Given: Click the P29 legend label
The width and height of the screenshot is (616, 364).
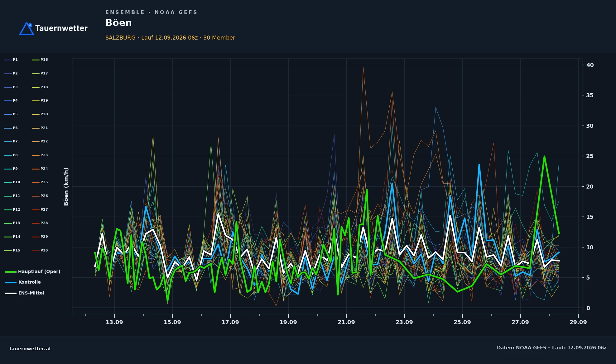Looking at the screenshot, I should (x=44, y=237).
